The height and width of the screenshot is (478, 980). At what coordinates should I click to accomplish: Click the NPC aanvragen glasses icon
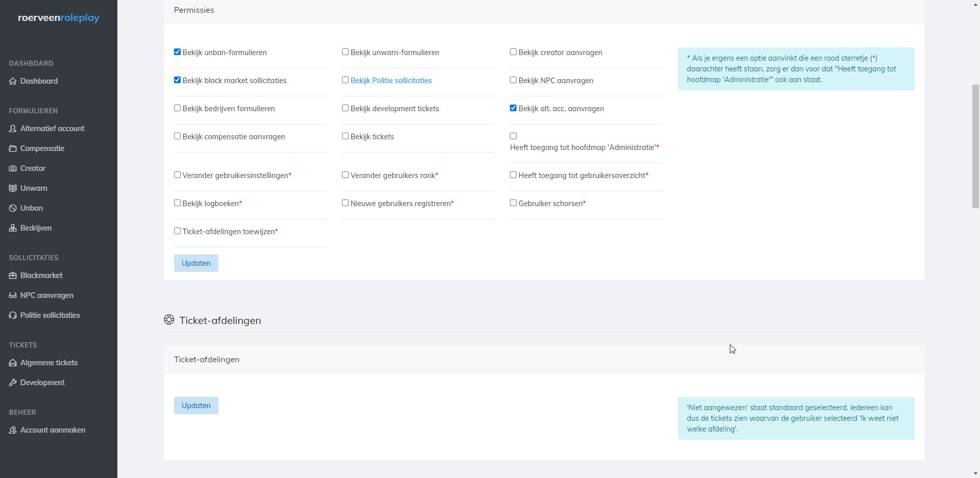(13, 295)
